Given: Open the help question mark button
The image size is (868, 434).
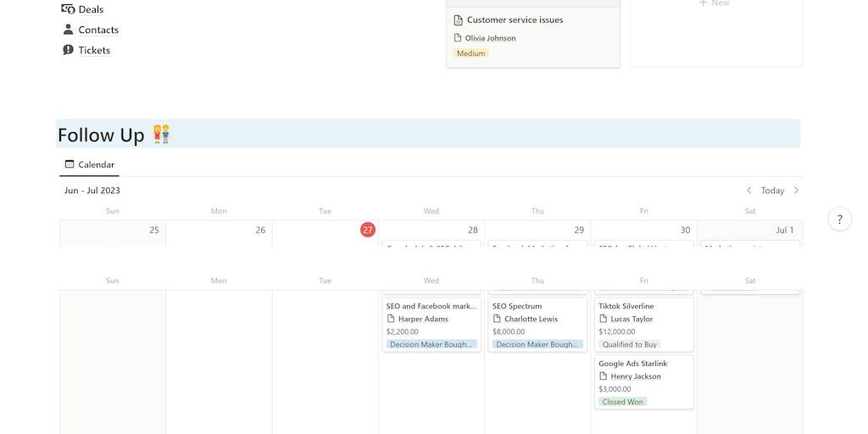Looking at the screenshot, I should pyautogui.click(x=840, y=220).
